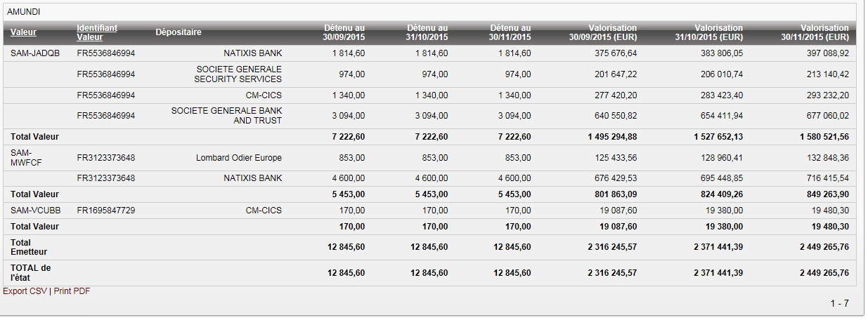Image resolution: width=868 pixels, height=320 pixels.
Task: Select the SAM-MWFCF value cell
Action: click(x=27, y=158)
